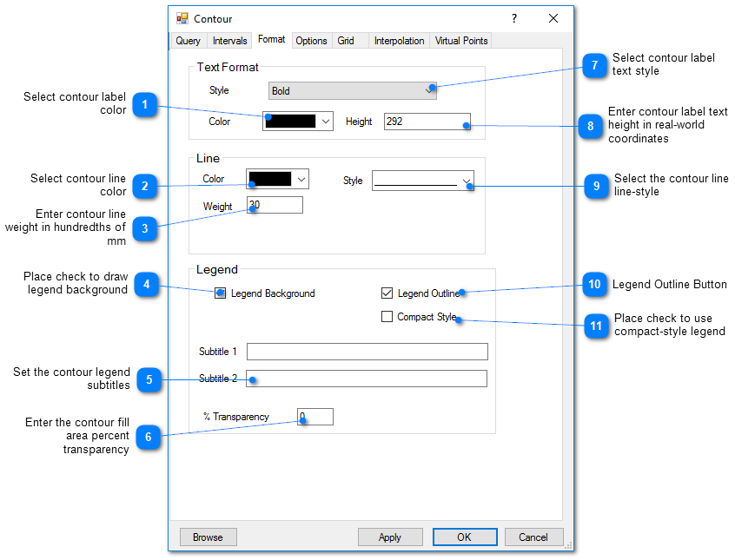
Task: Select the Grid tab
Action: [346, 41]
